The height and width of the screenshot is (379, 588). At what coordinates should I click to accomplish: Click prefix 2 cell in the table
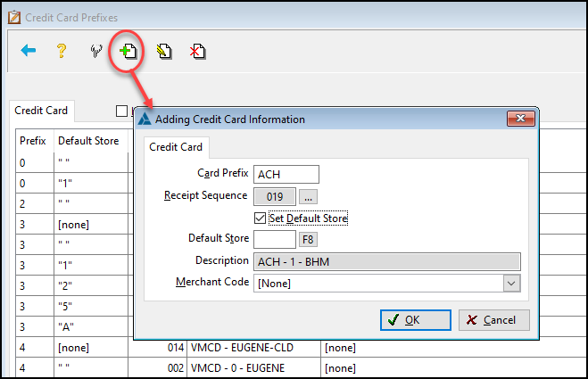tap(35, 203)
